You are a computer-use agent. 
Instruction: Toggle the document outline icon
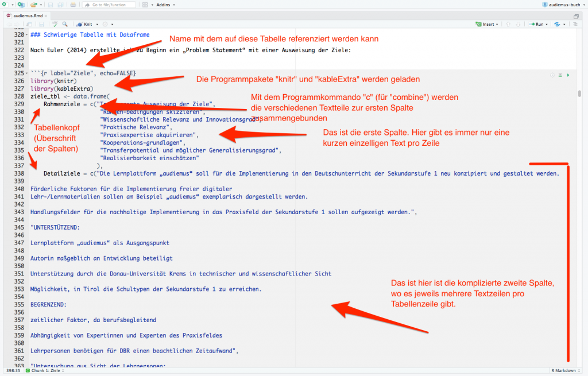(575, 24)
